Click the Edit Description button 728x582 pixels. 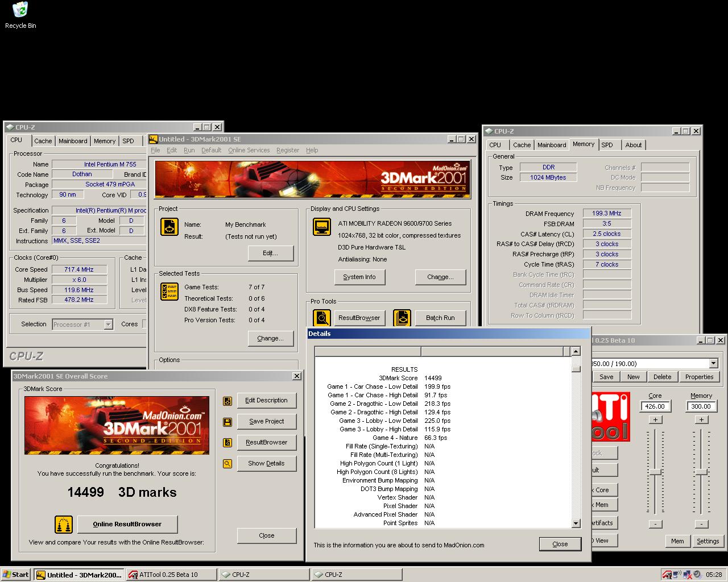[267, 400]
